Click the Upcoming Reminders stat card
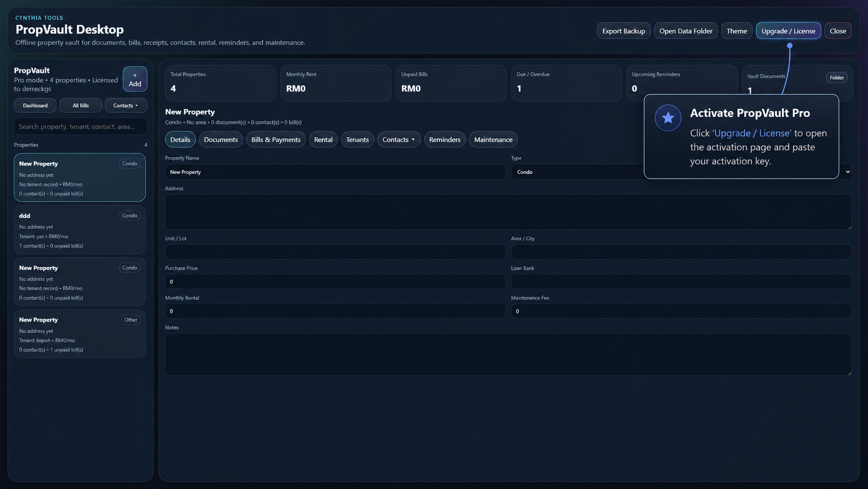Image resolution: width=868 pixels, height=489 pixels. (682, 83)
